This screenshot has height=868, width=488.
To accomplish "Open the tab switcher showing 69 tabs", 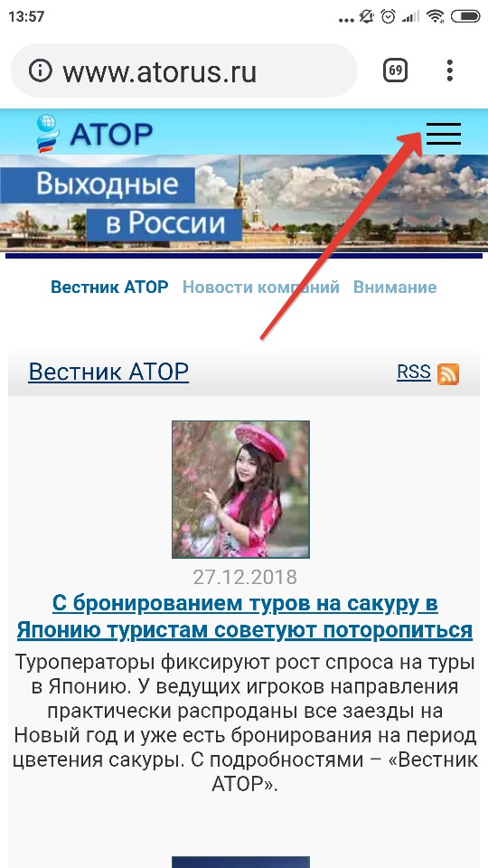I will (395, 71).
